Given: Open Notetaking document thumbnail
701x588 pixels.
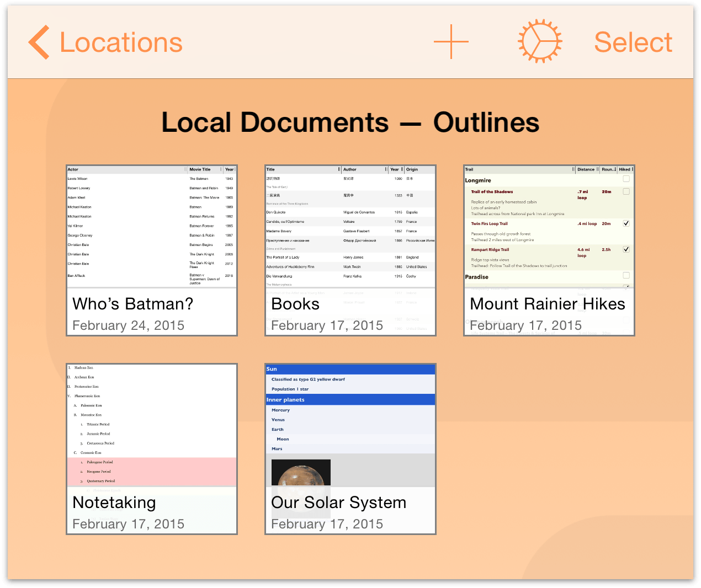Looking at the screenshot, I should [152, 449].
